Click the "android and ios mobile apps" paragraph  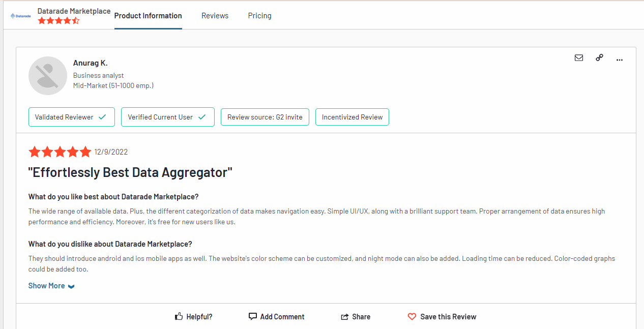click(322, 264)
